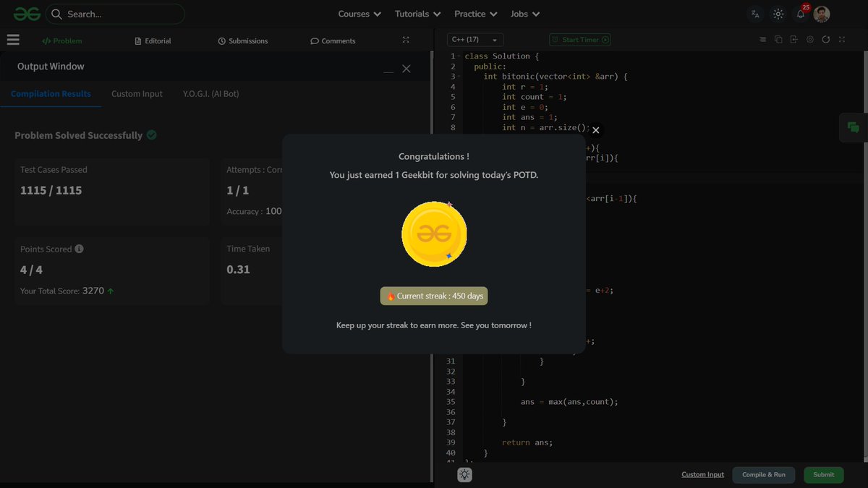Image resolution: width=868 pixels, height=488 pixels.
Task: Switch to the Editorial tab
Action: [x=153, y=41]
